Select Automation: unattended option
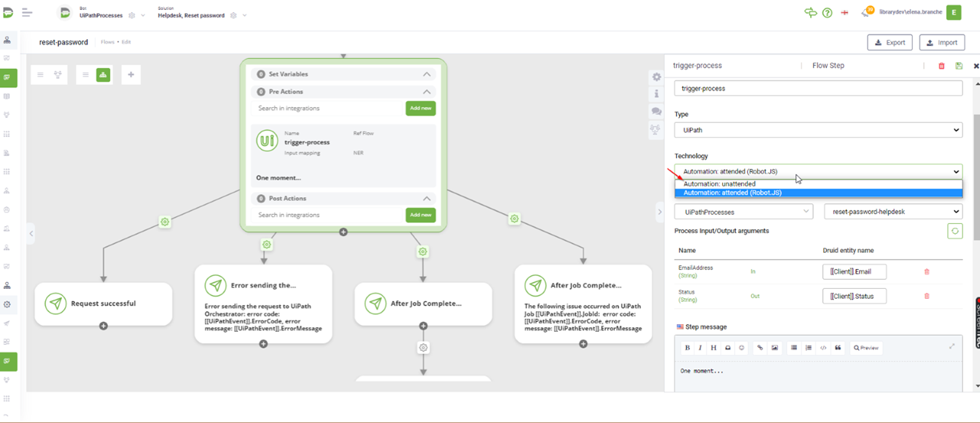980x423 pixels. pyautogui.click(x=818, y=184)
